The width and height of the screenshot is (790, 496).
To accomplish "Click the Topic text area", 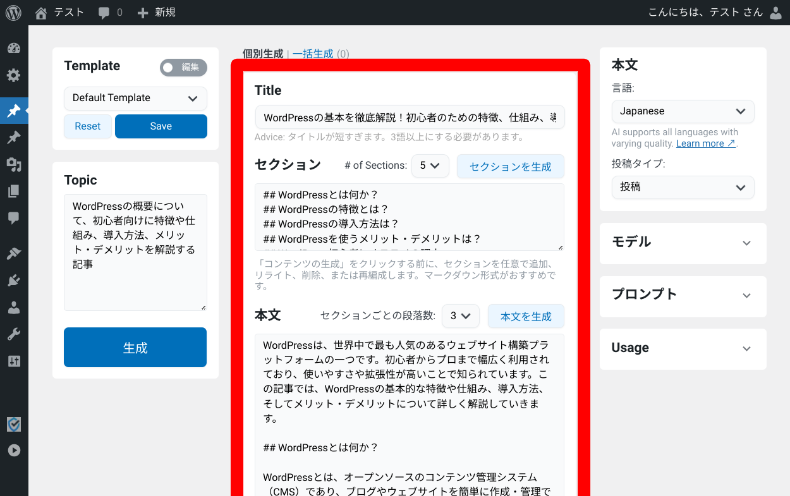I will click(135, 252).
